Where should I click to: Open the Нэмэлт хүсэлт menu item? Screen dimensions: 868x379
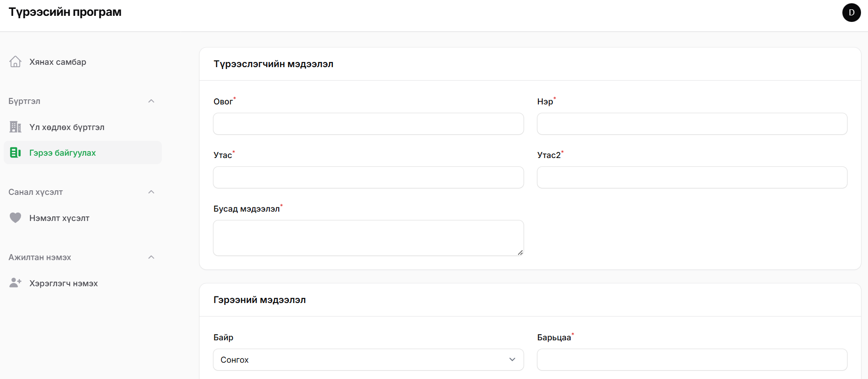tap(59, 218)
